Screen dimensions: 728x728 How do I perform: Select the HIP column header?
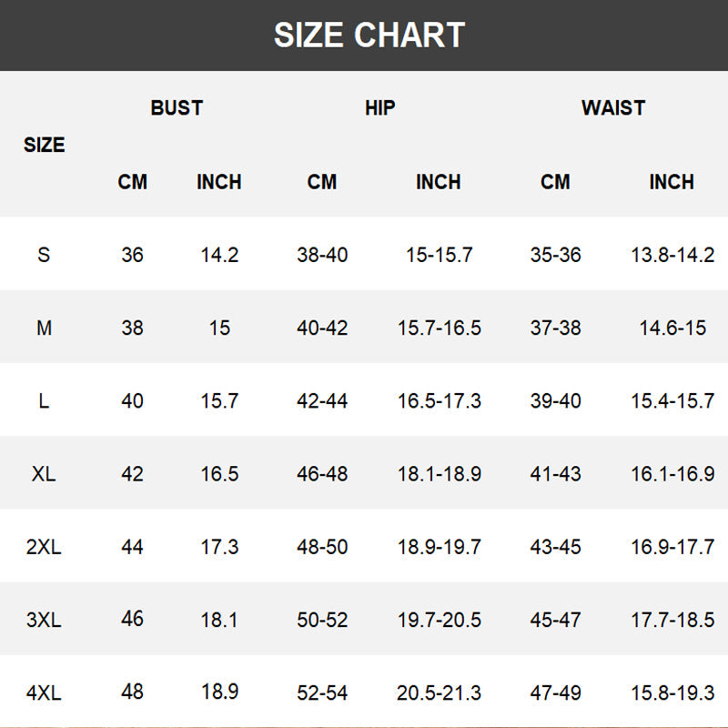click(379, 107)
